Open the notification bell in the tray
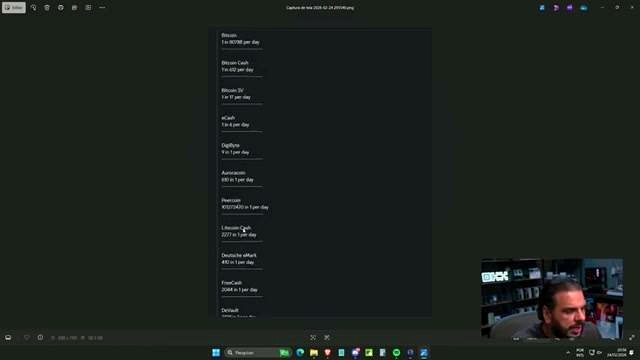This screenshot has width=640, height=360. click(x=632, y=352)
